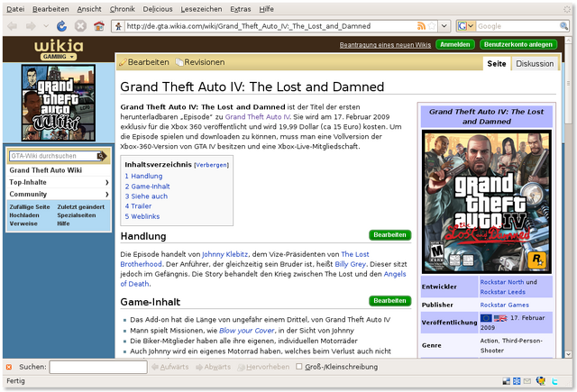Toggle Groß-/Kleinschreibung checkbox

click(299, 367)
